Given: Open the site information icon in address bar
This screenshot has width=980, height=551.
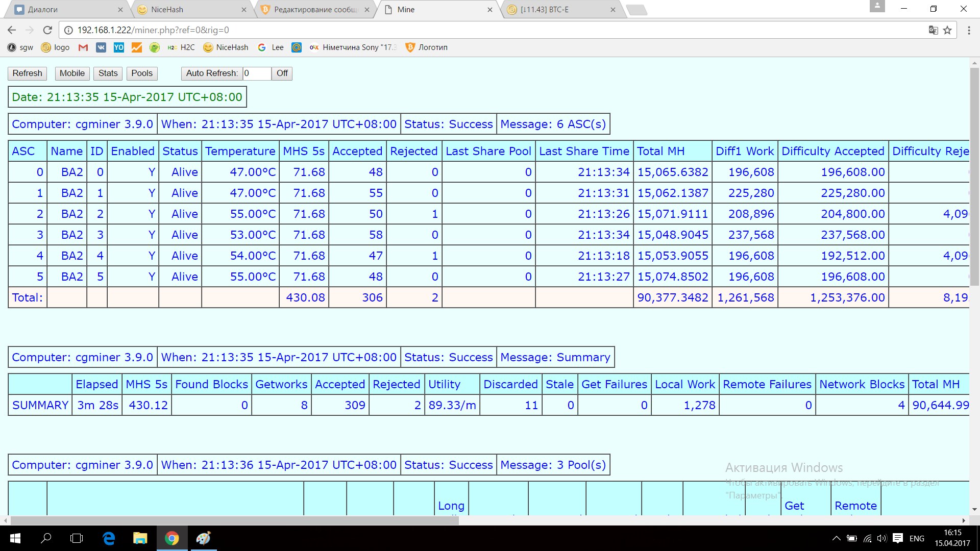Looking at the screenshot, I should (x=68, y=30).
